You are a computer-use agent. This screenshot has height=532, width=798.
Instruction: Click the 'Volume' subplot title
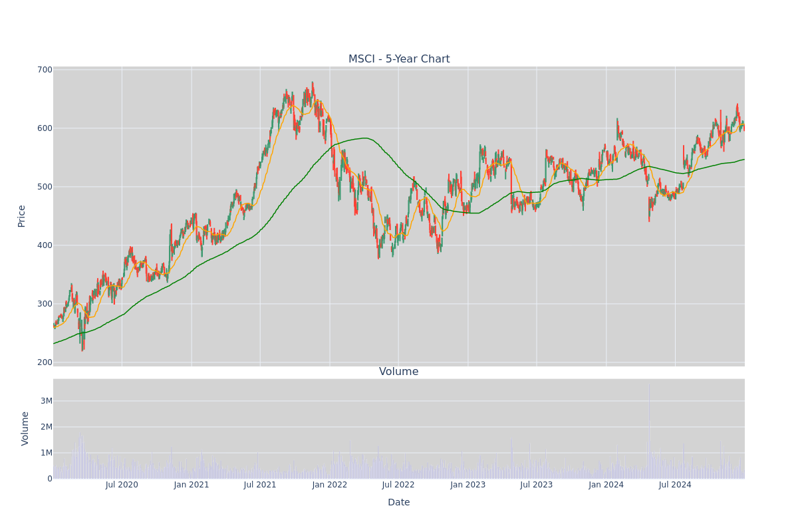coord(399,372)
